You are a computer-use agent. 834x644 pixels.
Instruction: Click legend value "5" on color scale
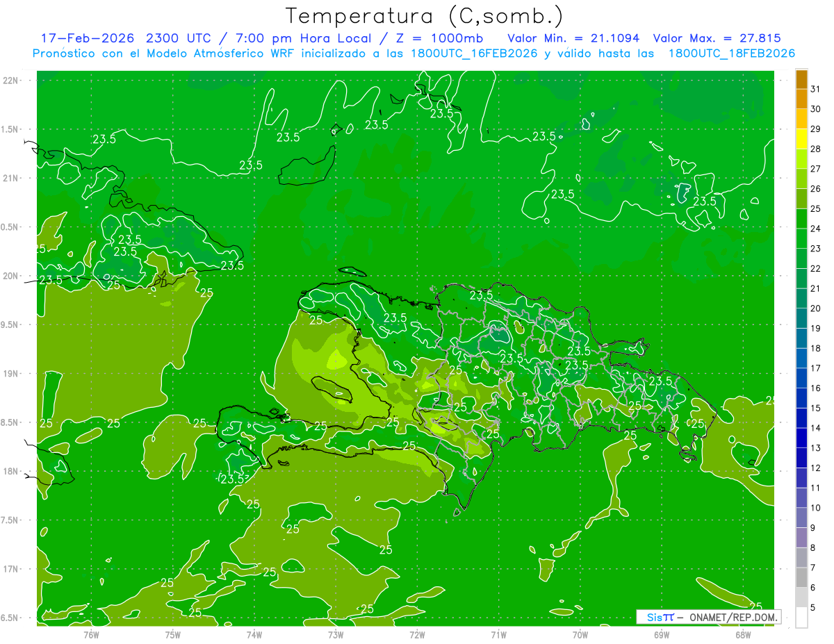coord(812,608)
